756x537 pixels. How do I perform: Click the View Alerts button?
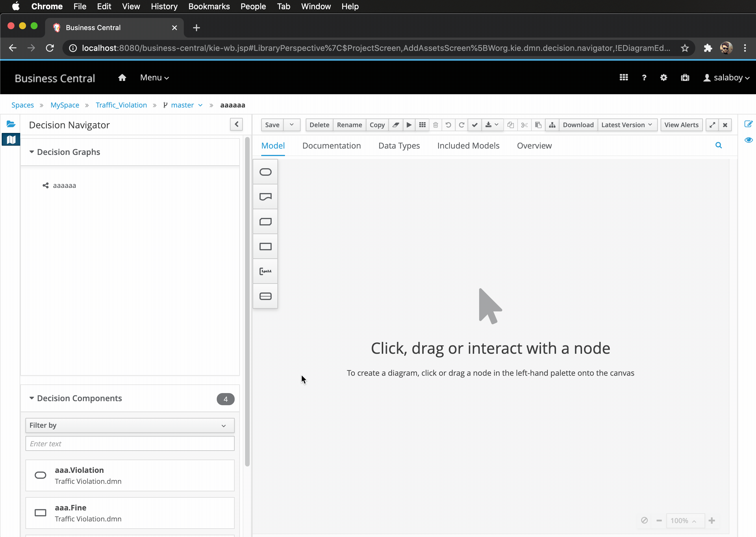[x=681, y=125]
